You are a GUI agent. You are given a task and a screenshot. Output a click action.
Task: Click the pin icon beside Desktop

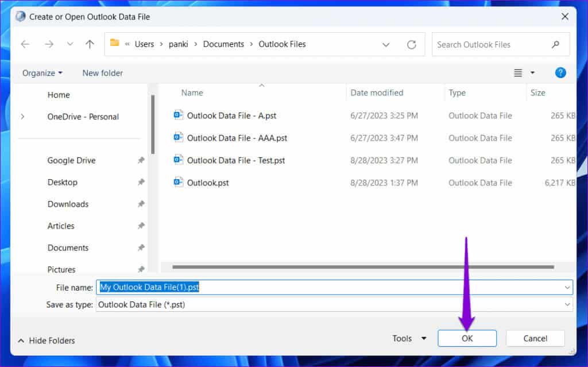pyautogui.click(x=141, y=182)
